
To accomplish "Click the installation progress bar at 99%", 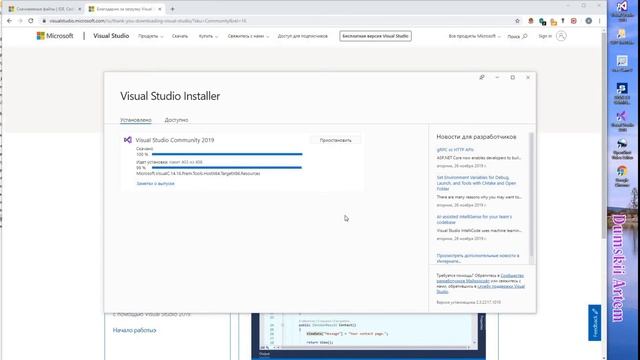I will tap(227, 167).
